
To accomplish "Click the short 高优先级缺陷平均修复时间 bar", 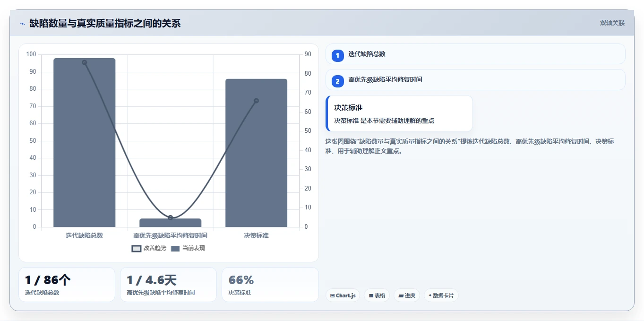I will pyautogui.click(x=170, y=223).
